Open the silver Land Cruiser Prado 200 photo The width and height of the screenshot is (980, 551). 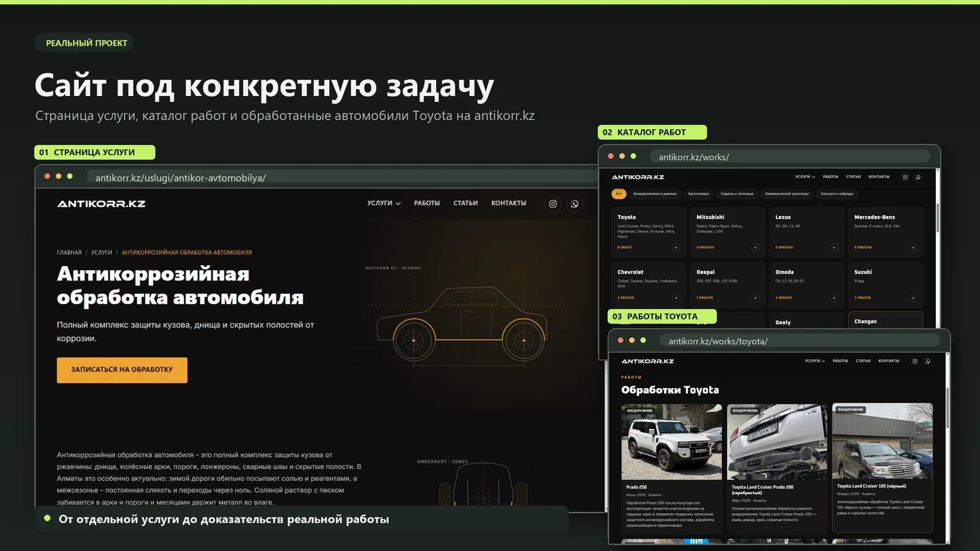(x=777, y=441)
